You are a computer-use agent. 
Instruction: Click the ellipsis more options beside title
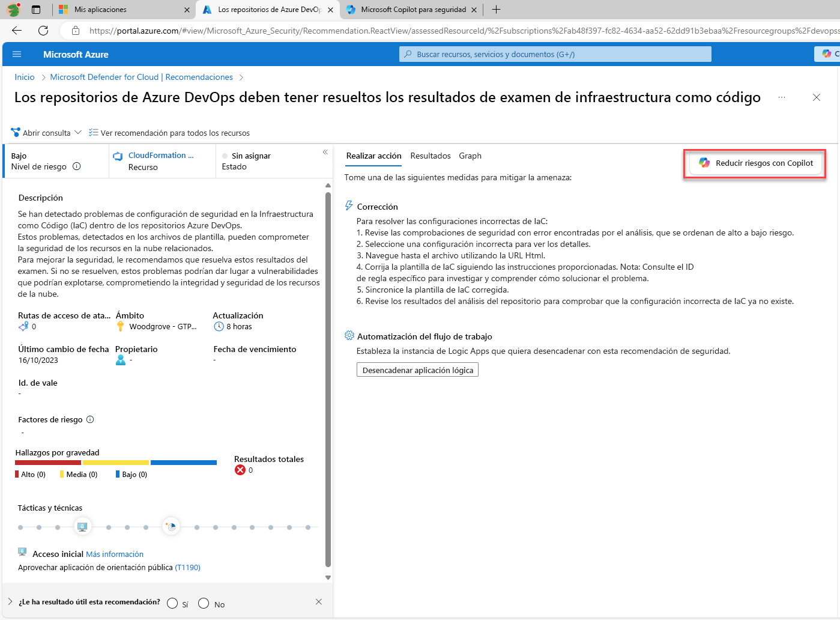(x=781, y=97)
